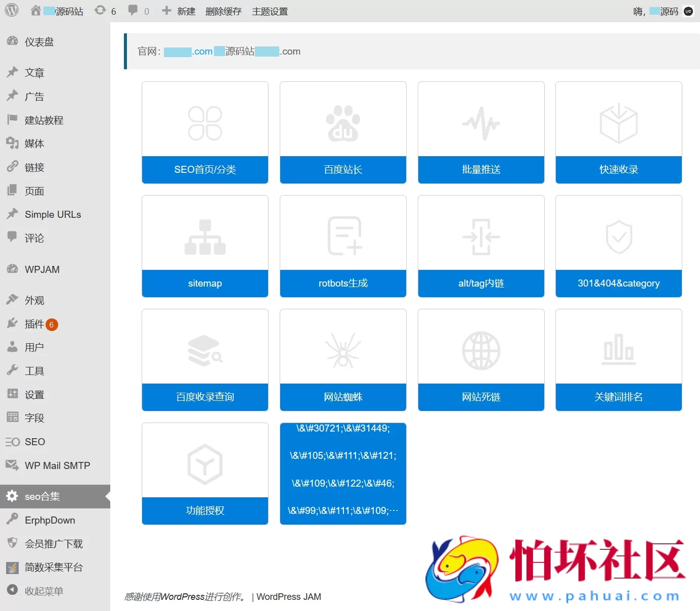Viewport: 700px width, 611px height.
Task: Open the 嗨源码 account menu
Action: 658,11
